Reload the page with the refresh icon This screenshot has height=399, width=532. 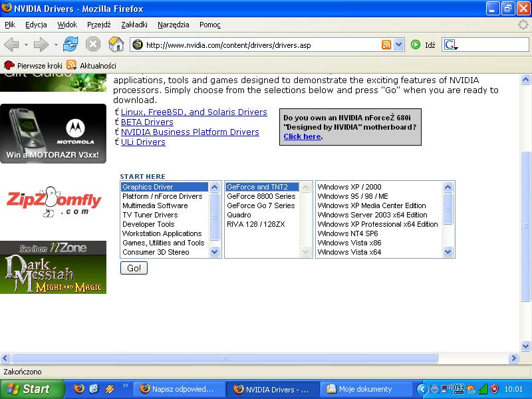click(x=70, y=45)
